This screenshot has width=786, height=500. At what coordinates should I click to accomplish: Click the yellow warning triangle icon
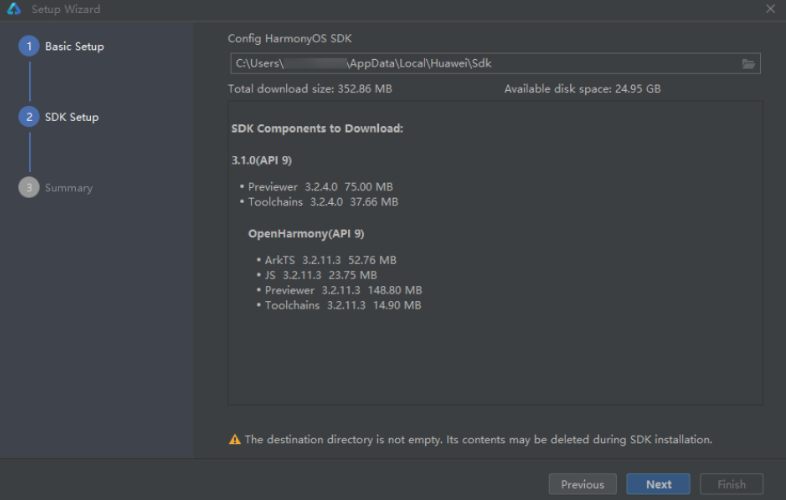coord(235,439)
